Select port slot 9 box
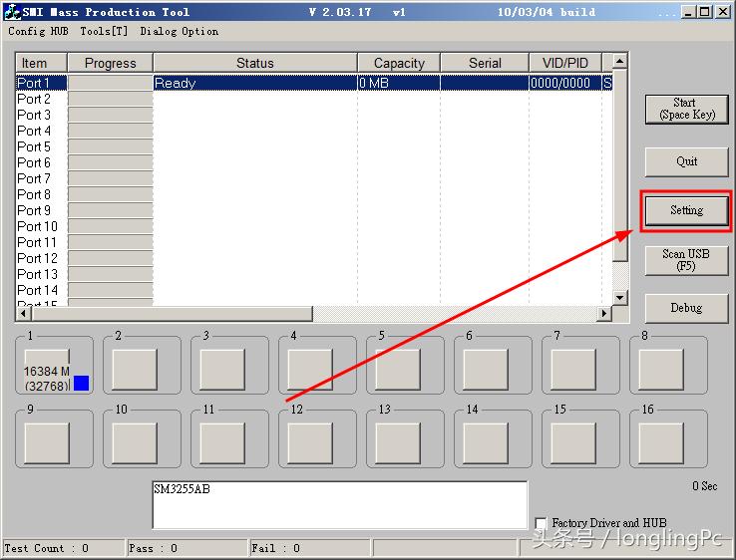This screenshot has height=560, width=736. (x=47, y=443)
